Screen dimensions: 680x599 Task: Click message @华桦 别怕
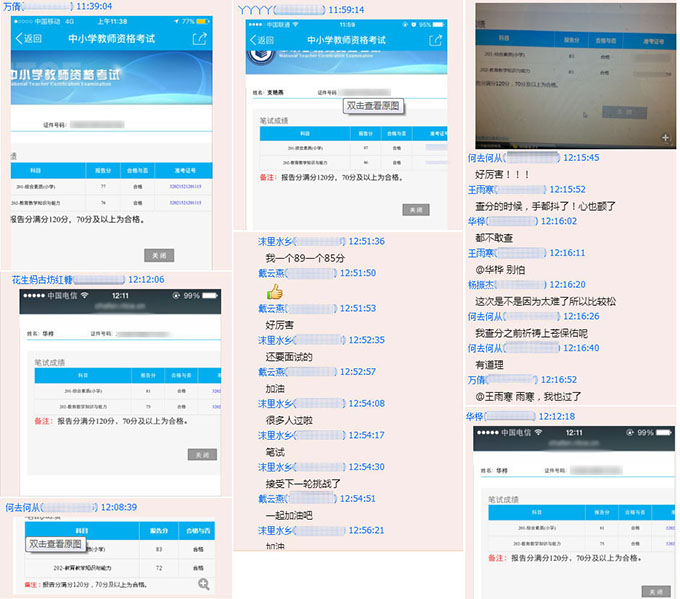pyautogui.click(x=500, y=270)
